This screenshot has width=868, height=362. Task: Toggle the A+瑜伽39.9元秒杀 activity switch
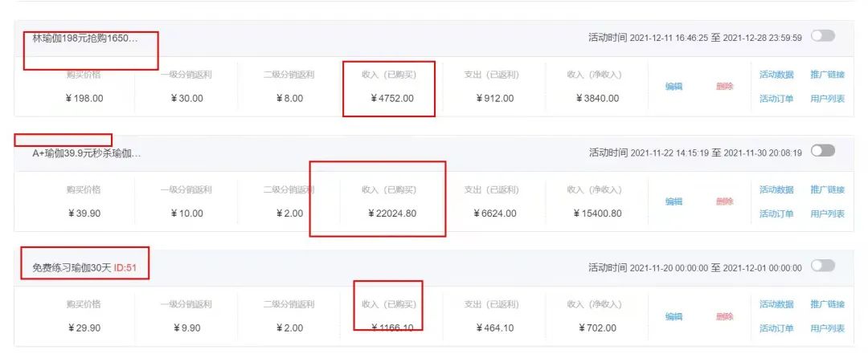823,151
